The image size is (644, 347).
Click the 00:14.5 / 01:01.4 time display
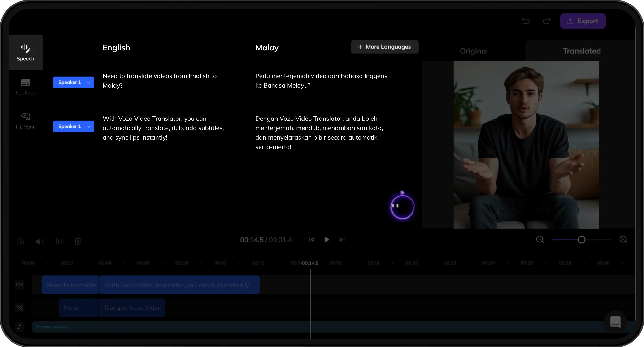click(x=266, y=240)
